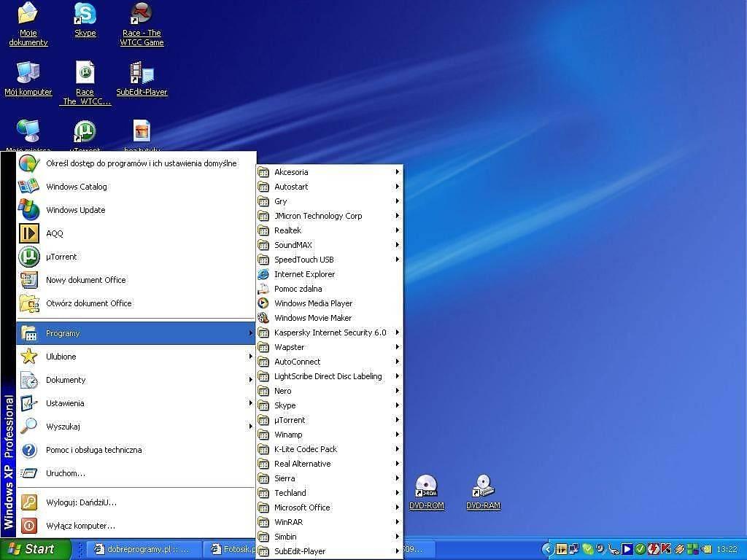Open the Winamp program folder
This screenshot has width=747, height=560.
[329, 435]
